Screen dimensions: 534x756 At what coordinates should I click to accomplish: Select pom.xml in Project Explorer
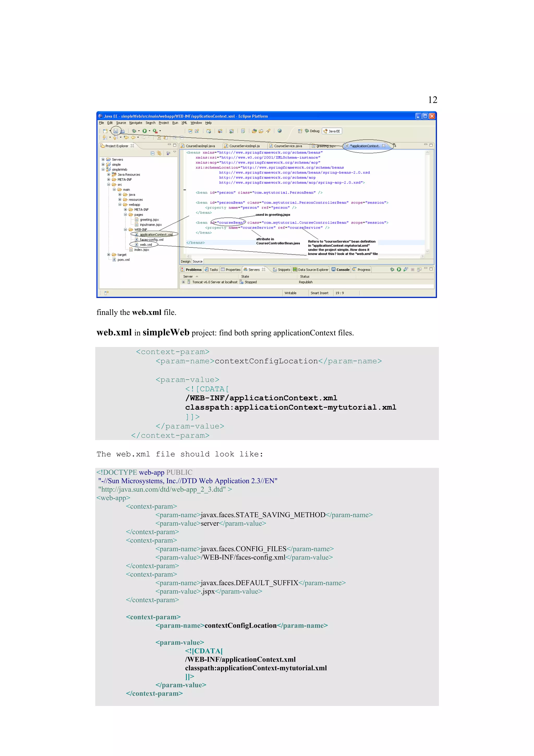pyautogui.click(x=121, y=260)
